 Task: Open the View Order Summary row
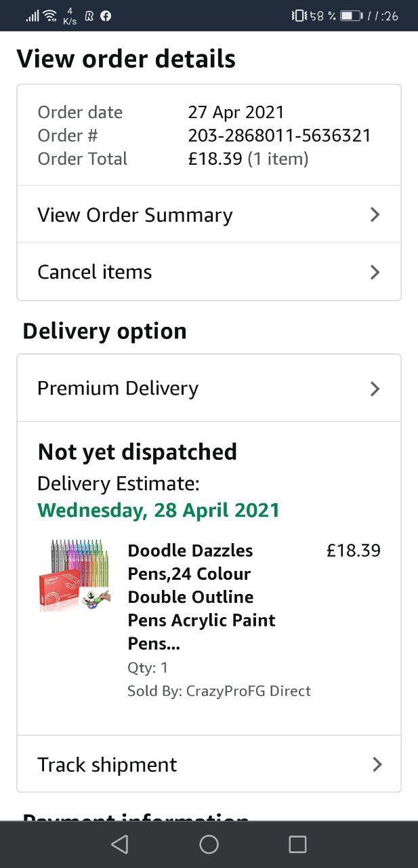coord(209,215)
